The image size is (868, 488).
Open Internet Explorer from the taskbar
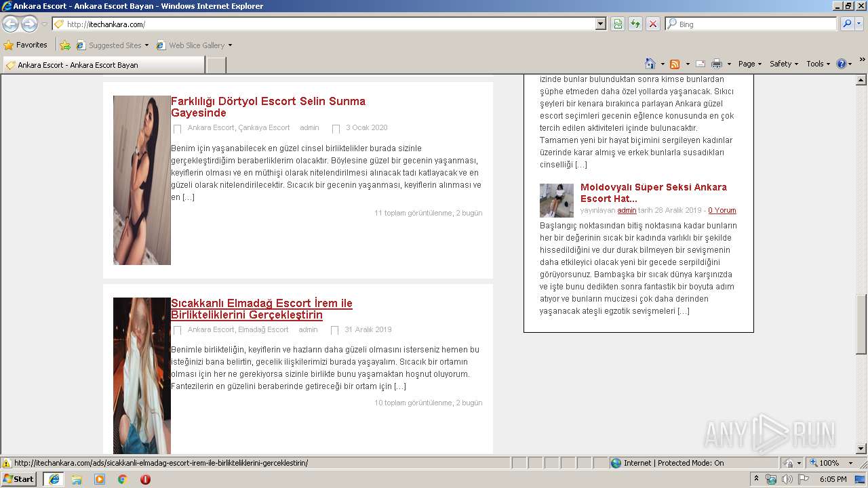point(54,479)
